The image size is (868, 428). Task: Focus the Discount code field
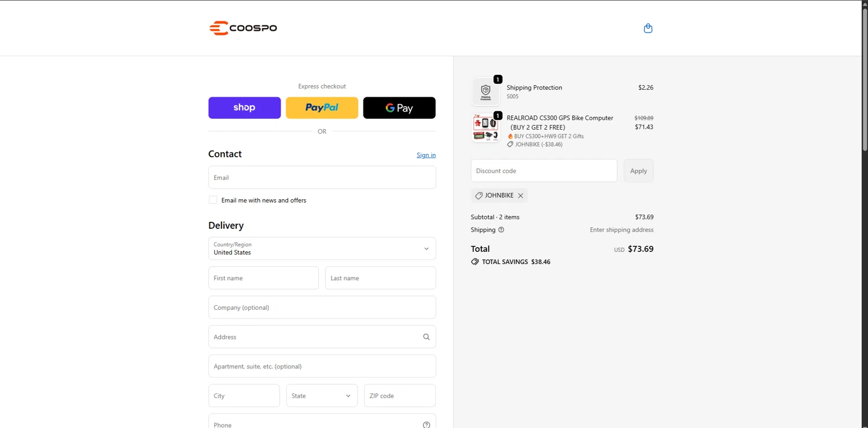pos(544,171)
